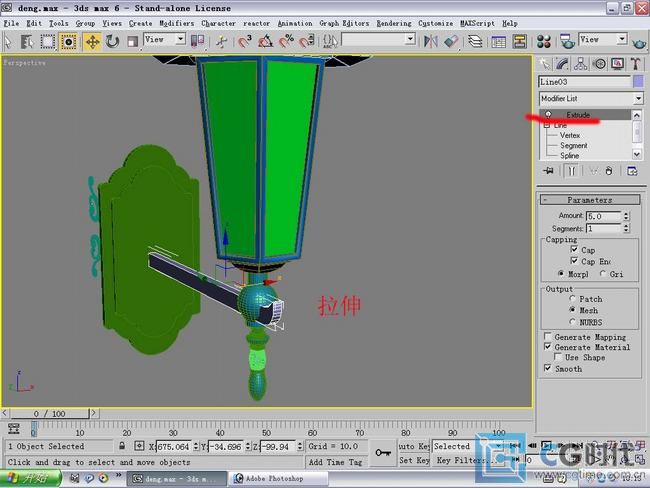Activate Select and Rotate tool

(x=112, y=41)
